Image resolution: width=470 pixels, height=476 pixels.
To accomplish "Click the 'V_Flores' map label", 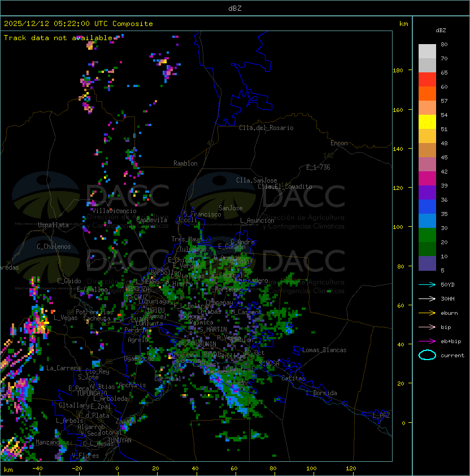I will point(85,456).
